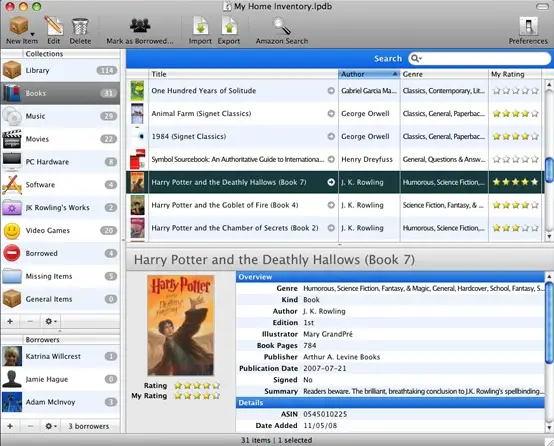Open Mark as Borrowed dialog
Screen dimensions: 554x446
[140, 25]
